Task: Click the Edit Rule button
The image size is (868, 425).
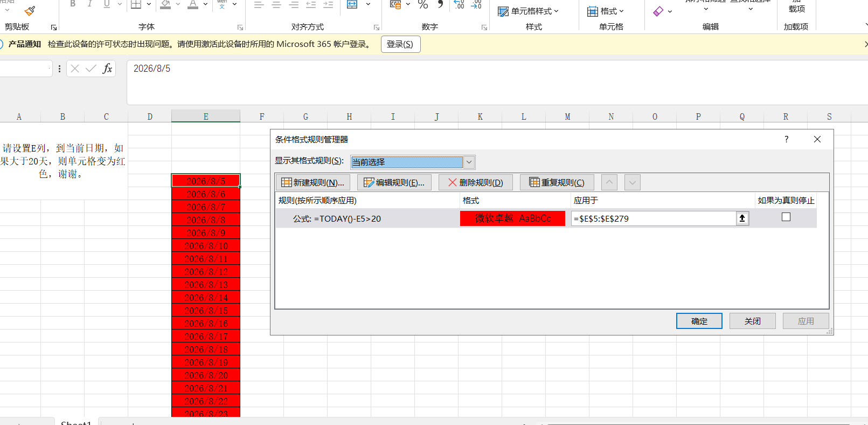Action: (x=394, y=182)
